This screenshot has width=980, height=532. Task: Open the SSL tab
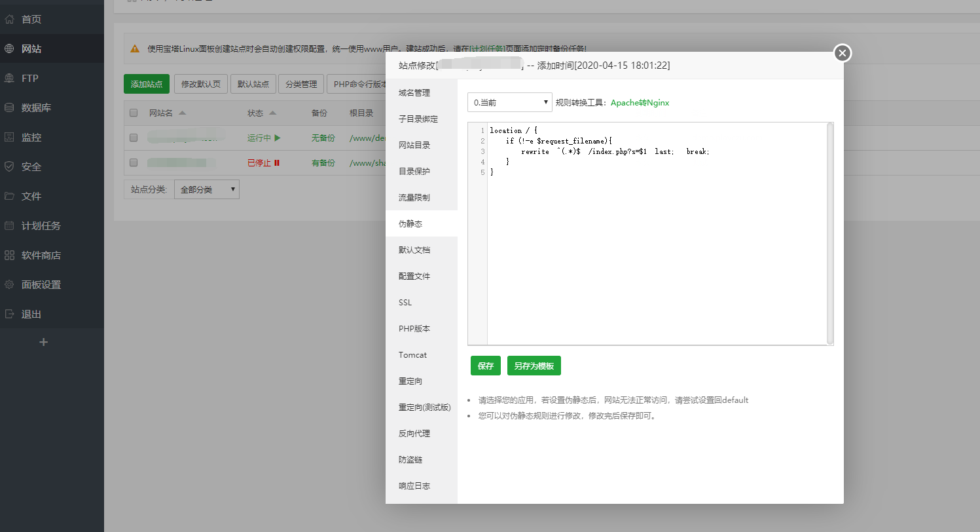(x=422, y=303)
